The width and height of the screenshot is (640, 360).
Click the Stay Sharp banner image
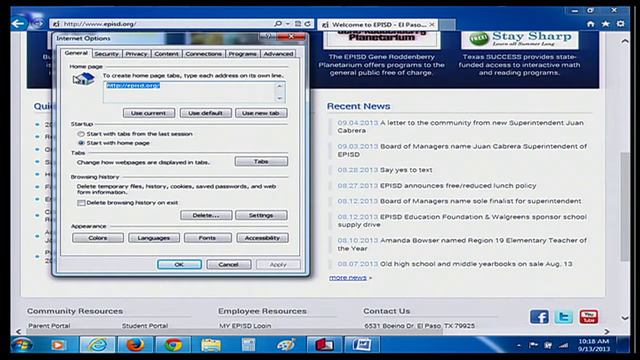(520, 39)
